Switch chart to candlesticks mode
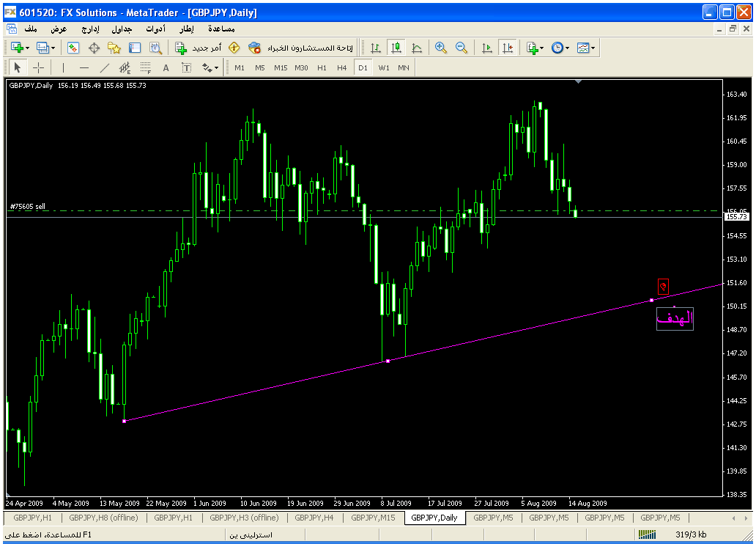756x544 pixels. coord(396,48)
